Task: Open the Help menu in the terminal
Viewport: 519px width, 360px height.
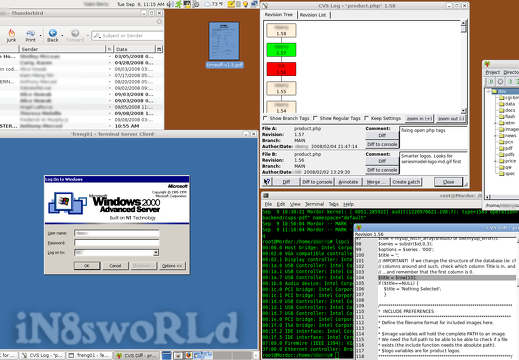Action: [x=348, y=204]
